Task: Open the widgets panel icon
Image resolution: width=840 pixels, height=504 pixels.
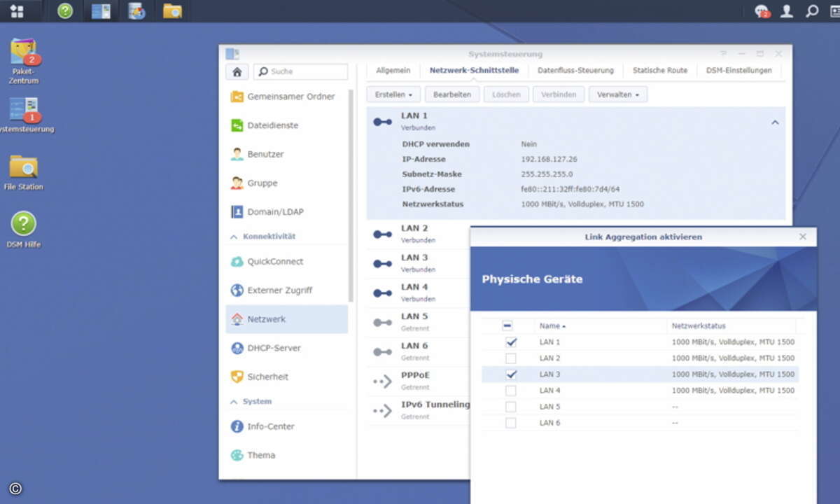Action: coord(834,11)
